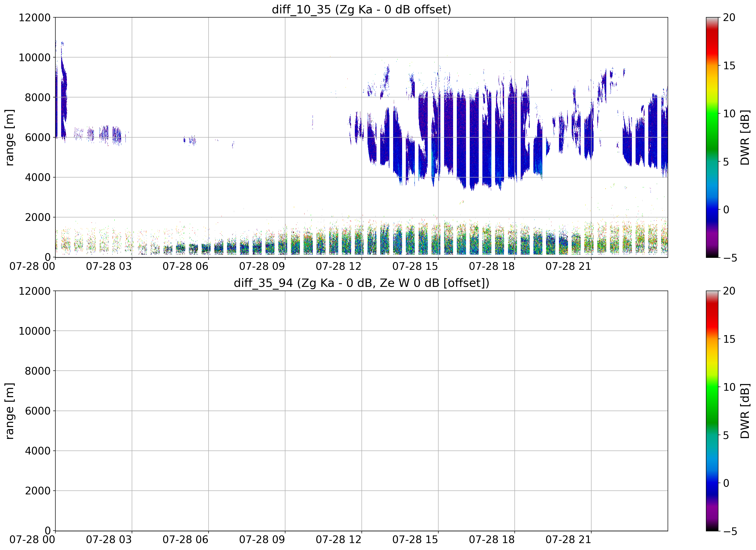Click the '12000' tick on the bottom plot
756x550 pixels.
35,291
